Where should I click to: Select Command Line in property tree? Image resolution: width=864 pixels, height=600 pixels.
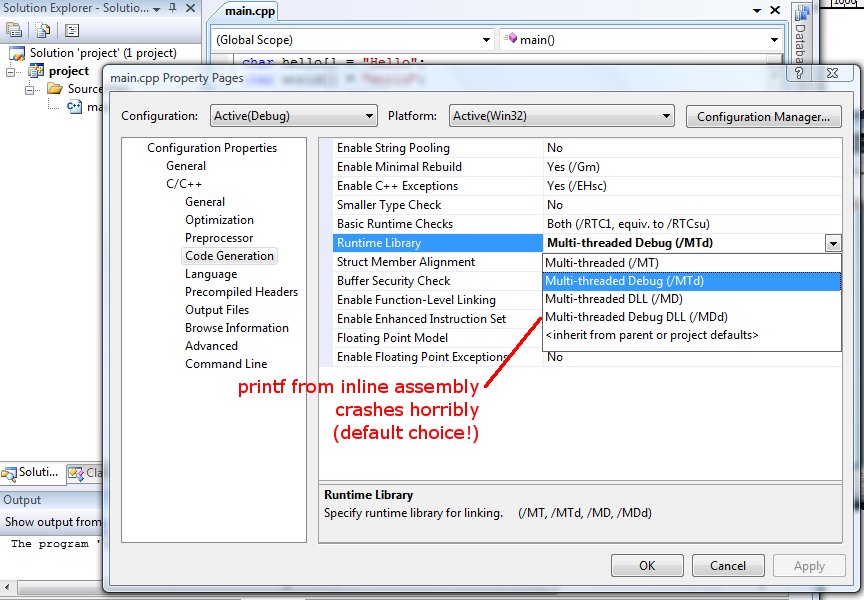tap(226, 364)
